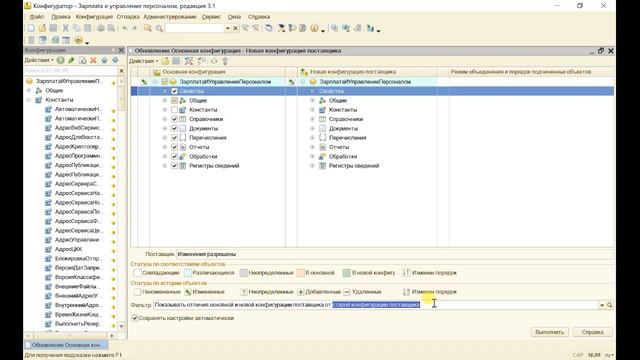Click the red X Delete icon in Configuration panel
The width and height of the screenshot is (640, 360).
[x=93, y=60]
